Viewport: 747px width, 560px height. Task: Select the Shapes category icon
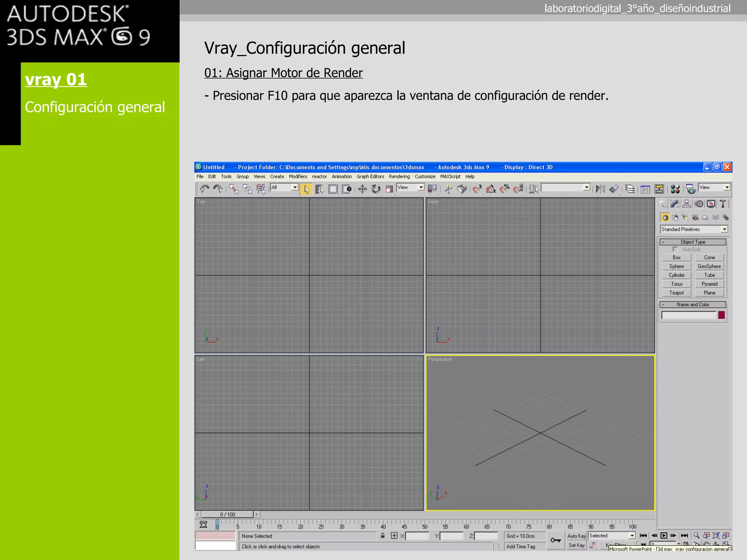(x=675, y=218)
